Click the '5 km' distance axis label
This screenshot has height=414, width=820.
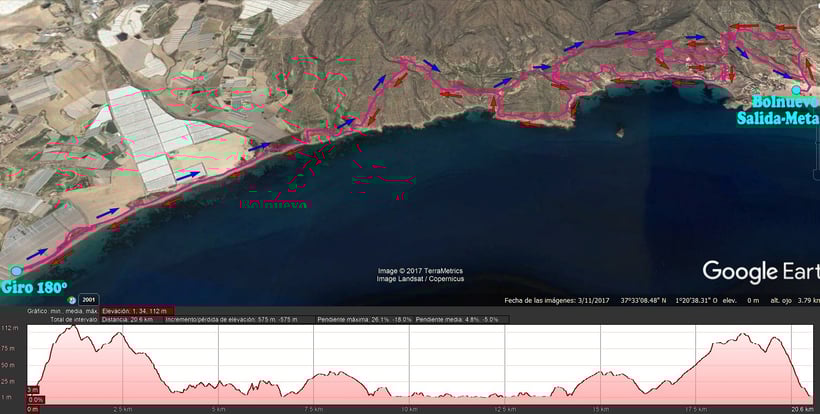click(x=219, y=409)
